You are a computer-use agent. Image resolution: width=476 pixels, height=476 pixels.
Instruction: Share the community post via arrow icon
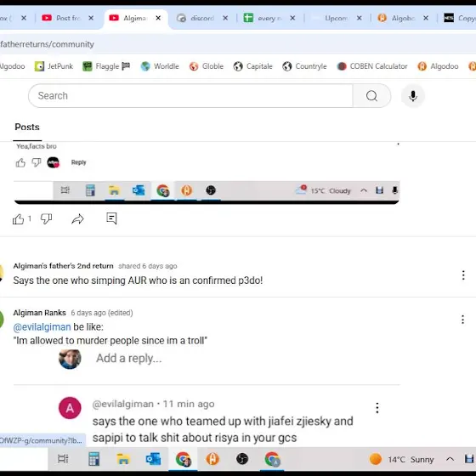pyautogui.click(x=77, y=219)
